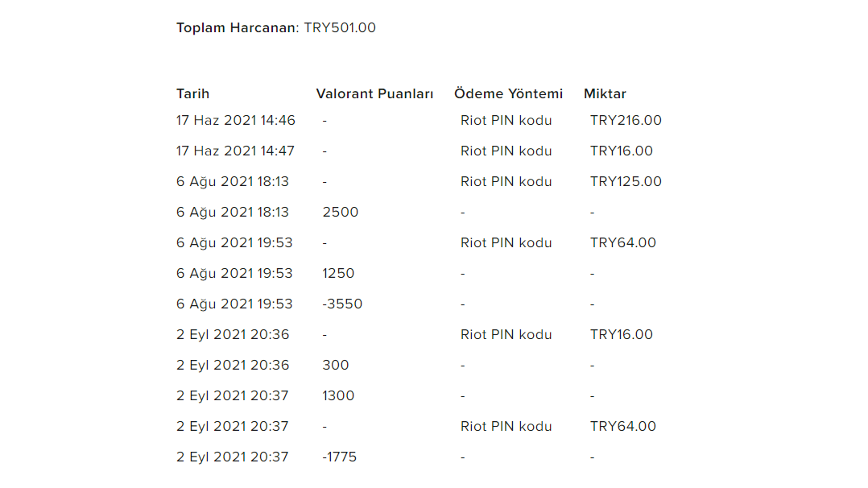Click the TRY216.00 amount
Viewport: 868px width, 488px height.
coord(626,120)
